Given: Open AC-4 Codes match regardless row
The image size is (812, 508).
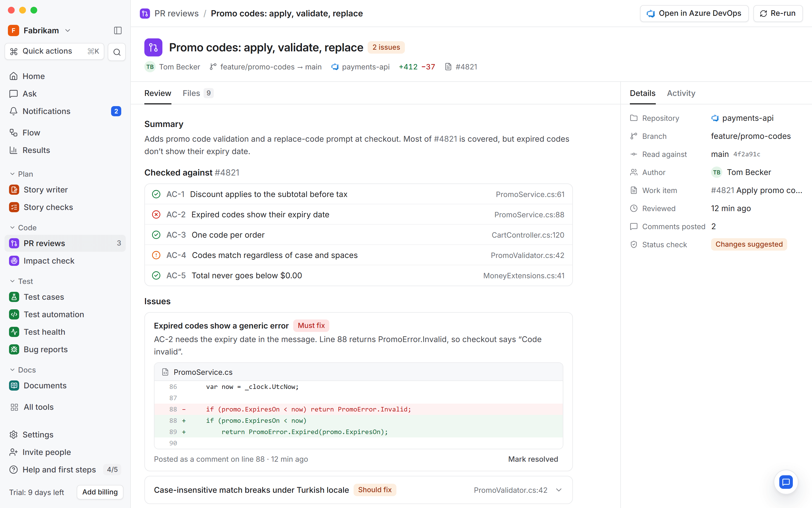Looking at the screenshot, I should point(358,255).
